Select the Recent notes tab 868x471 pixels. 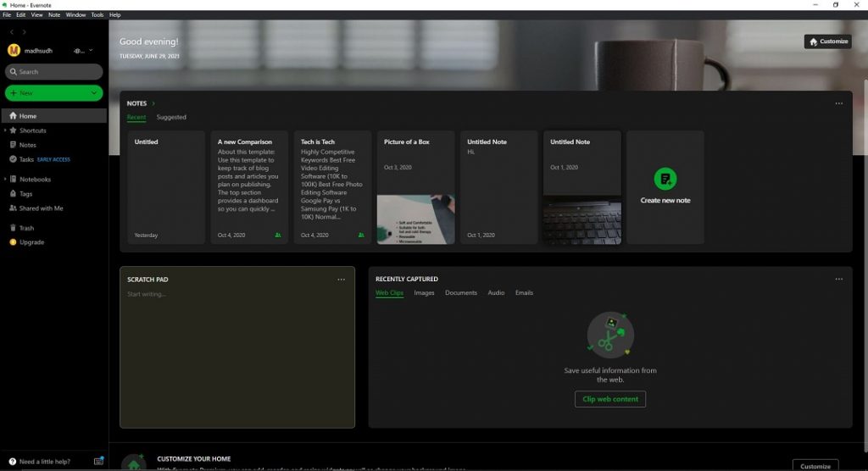136,118
